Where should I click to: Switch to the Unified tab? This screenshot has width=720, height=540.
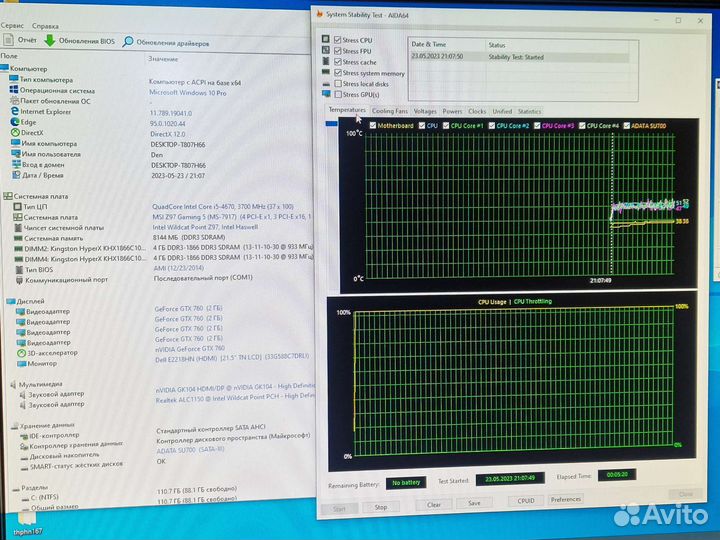tap(502, 111)
